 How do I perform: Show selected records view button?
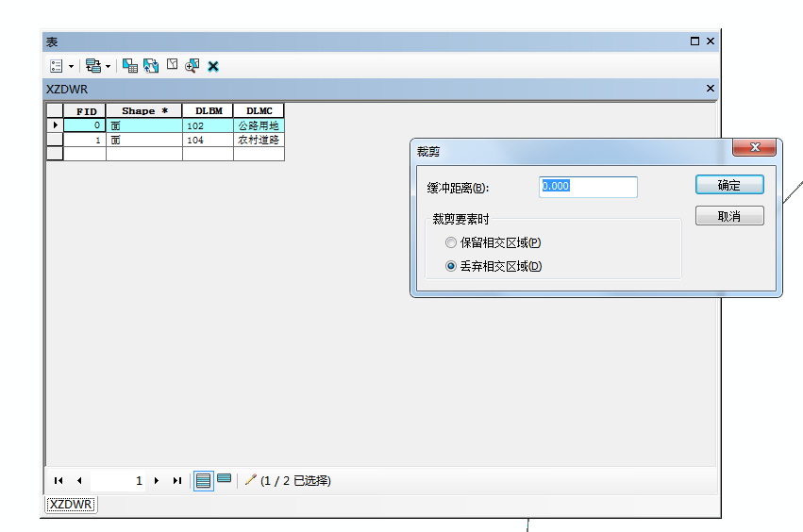224,479
